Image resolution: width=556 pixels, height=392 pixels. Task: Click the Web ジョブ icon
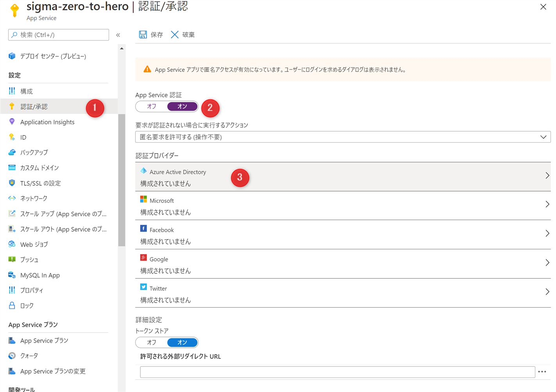[x=12, y=244]
